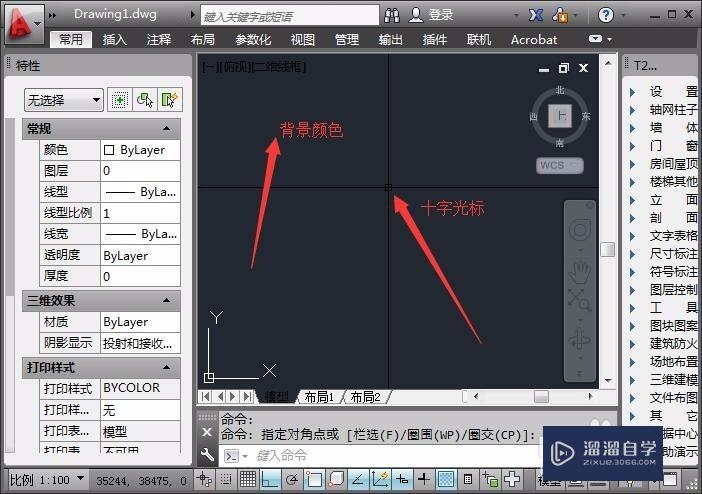Viewport: 702px width, 494px height.
Task: Collapse the 常规 properties section
Action: [x=167, y=129]
